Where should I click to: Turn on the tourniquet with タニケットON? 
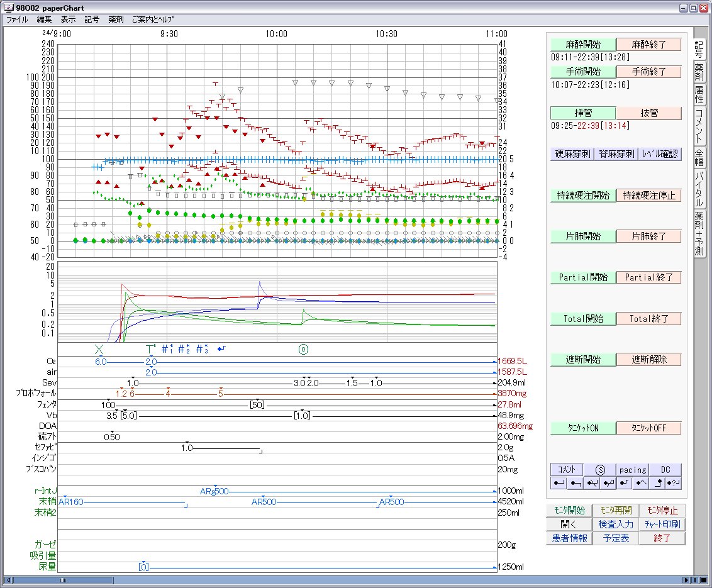[x=582, y=428]
